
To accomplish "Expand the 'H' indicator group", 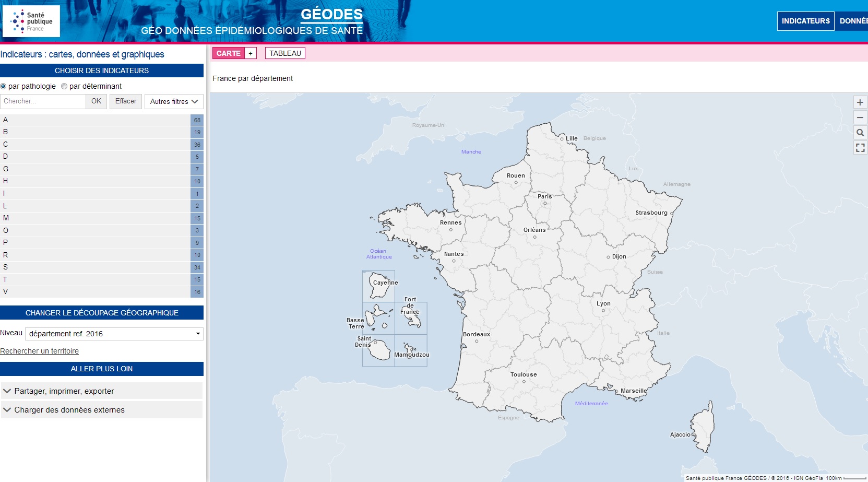I will [x=102, y=181].
